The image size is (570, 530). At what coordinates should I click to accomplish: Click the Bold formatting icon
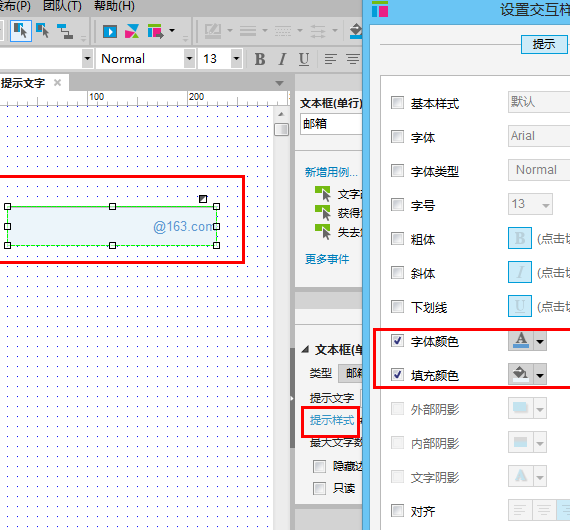pyautogui.click(x=260, y=59)
